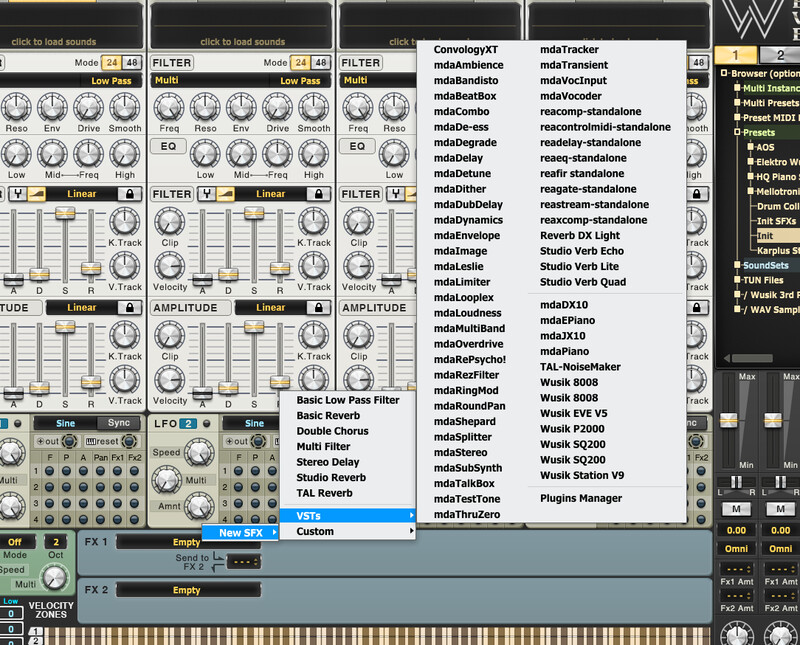The image size is (800, 645).
Task: Expand the Multi Instances tree node
Action: pos(737,88)
